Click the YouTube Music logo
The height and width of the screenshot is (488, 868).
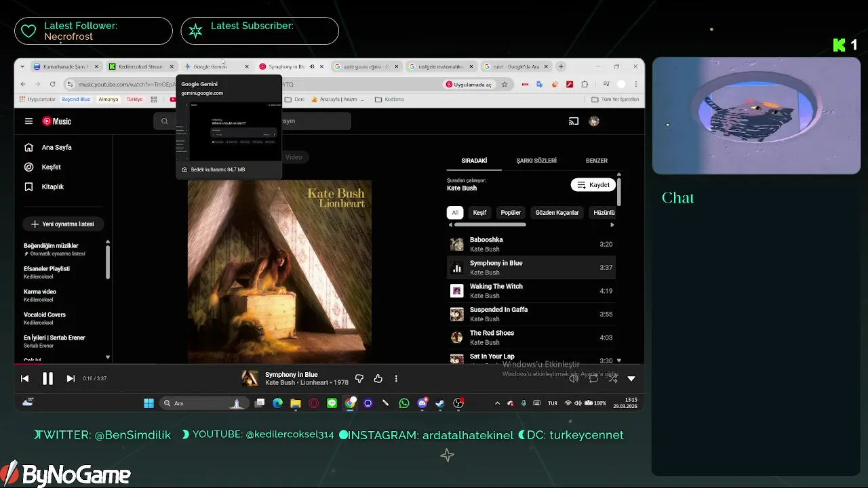point(57,121)
